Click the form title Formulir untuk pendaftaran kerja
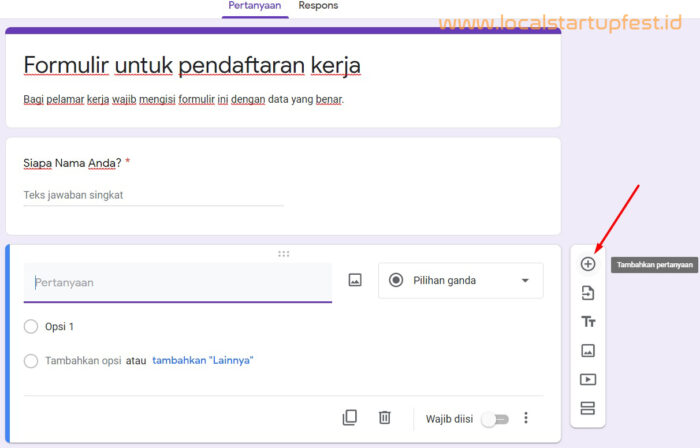Viewport: 700px width, 448px height. point(192,66)
